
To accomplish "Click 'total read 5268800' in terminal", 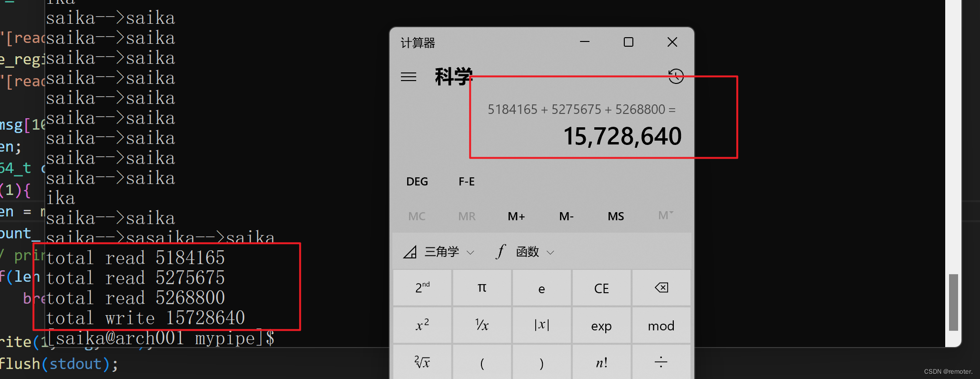I will (x=135, y=298).
